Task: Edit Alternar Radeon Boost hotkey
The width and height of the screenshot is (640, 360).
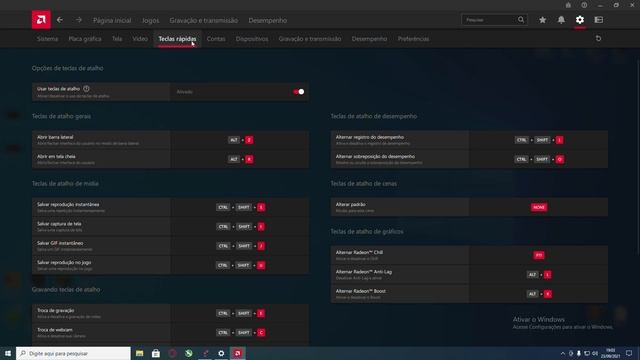Action: [x=539, y=294]
